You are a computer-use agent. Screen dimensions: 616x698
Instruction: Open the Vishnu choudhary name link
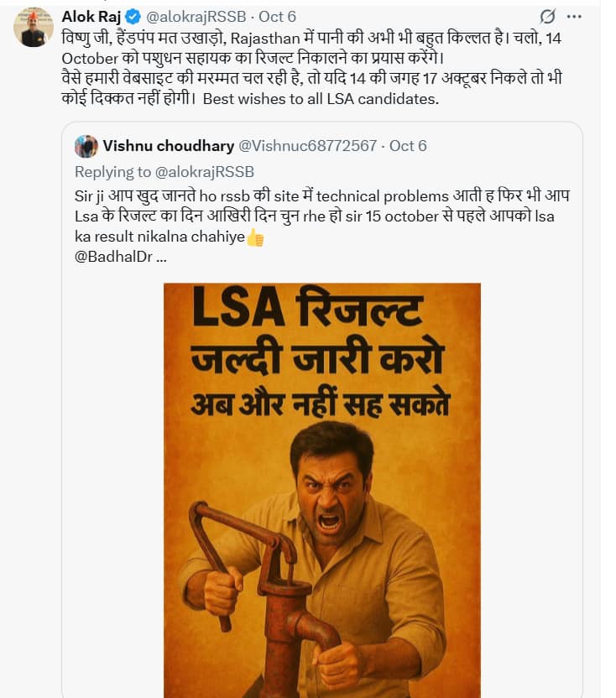(x=168, y=146)
